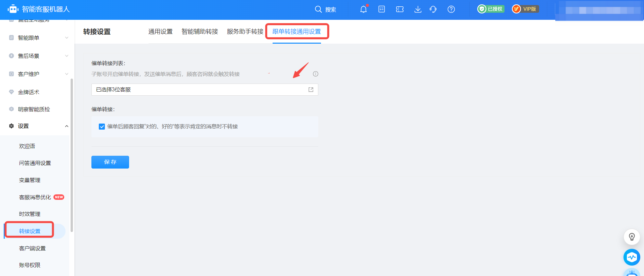644x276 pixels.
Task: Expand the 智能跟单 menu chevron
Action: [x=67, y=38]
